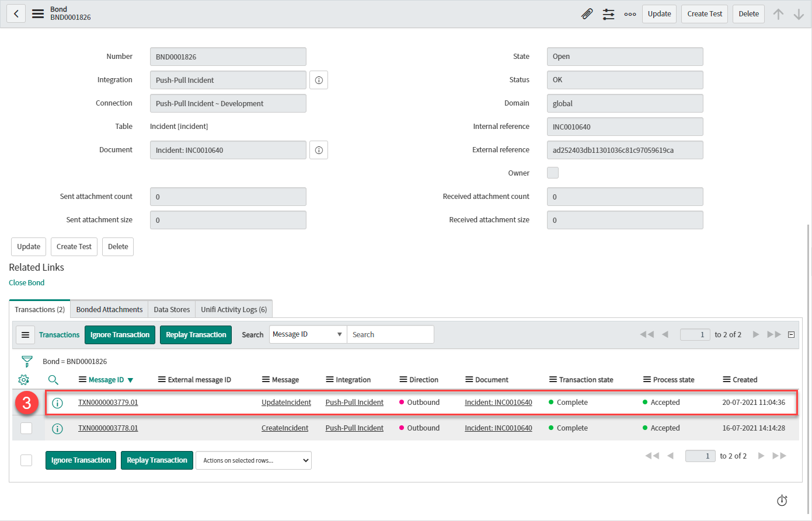
Task: Click the Close Bond related link
Action: pos(27,282)
